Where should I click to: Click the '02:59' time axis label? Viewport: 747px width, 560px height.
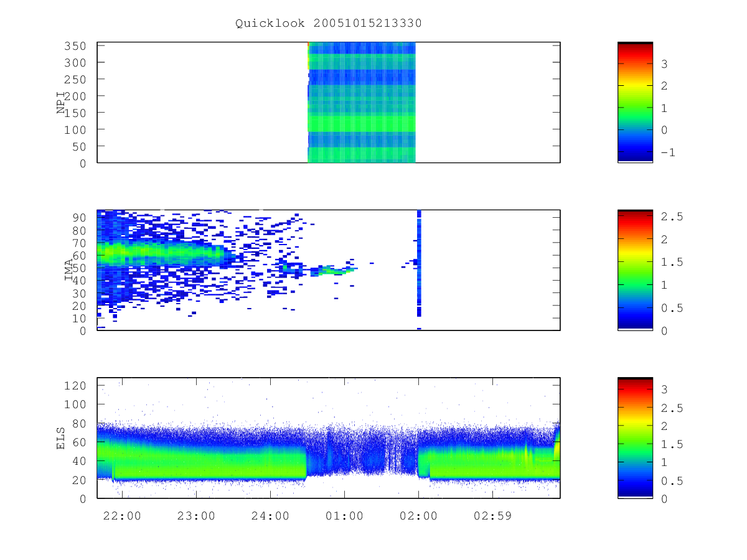(x=492, y=516)
